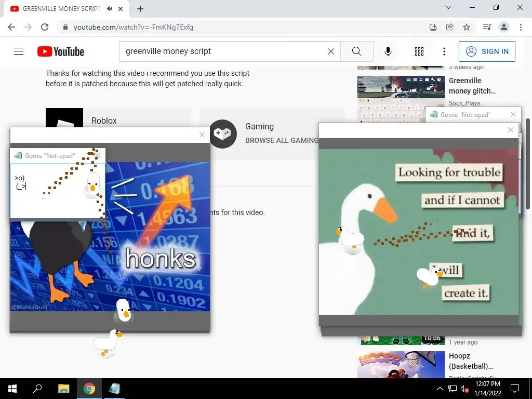Image resolution: width=532 pixels, height=399 pixels.
Task: Open YouTube settings three-dot menu
Action: click(444, 51)
